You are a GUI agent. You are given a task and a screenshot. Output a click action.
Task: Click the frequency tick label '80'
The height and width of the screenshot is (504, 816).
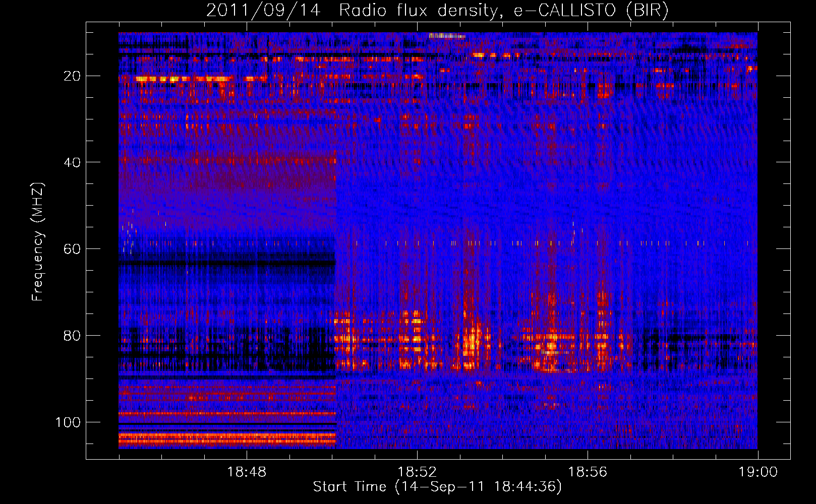(72, 336)
